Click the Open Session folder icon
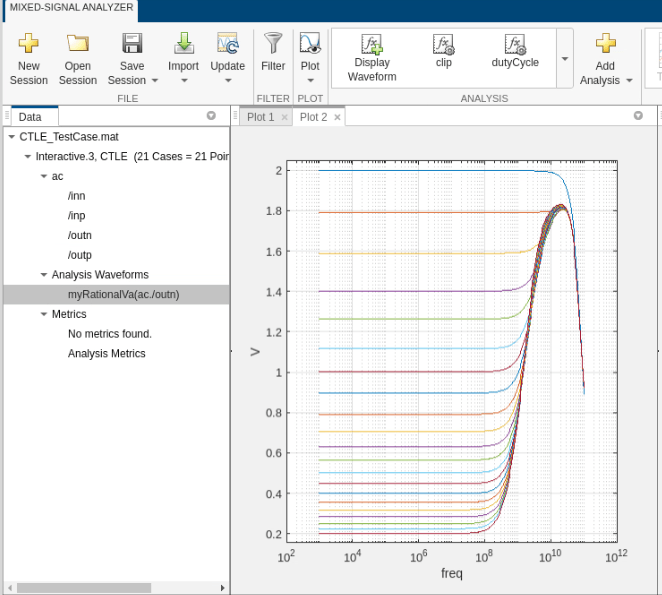The width and height of the screenshot is (662, 595). (x=78, y=43)
